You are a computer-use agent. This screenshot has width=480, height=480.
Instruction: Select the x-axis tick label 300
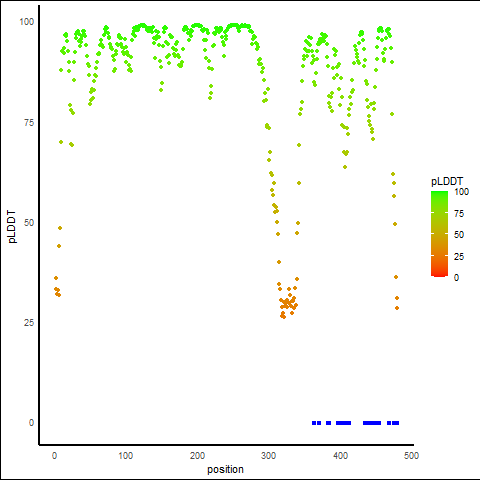[x=268, y=456]
